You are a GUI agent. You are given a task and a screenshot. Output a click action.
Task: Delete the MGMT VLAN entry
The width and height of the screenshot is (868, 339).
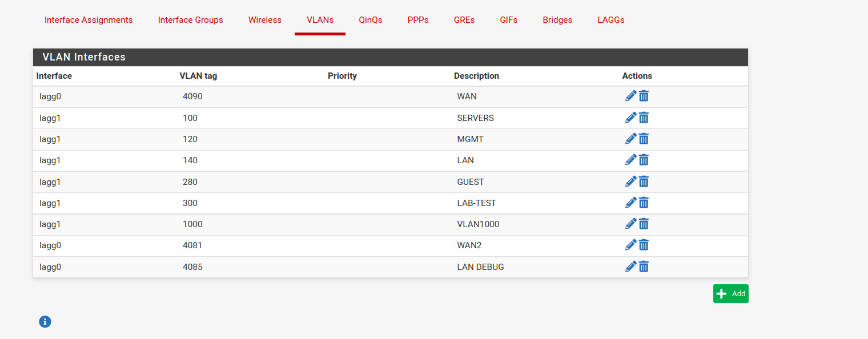point(644,139)
